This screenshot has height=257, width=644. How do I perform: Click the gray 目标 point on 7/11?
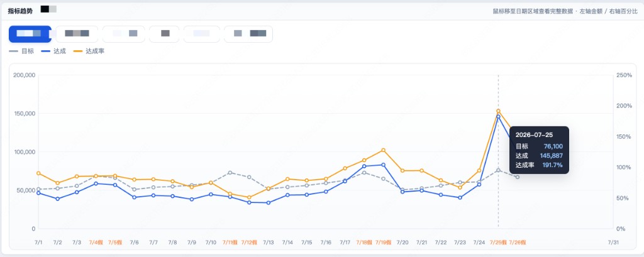(x=230, y=172)
